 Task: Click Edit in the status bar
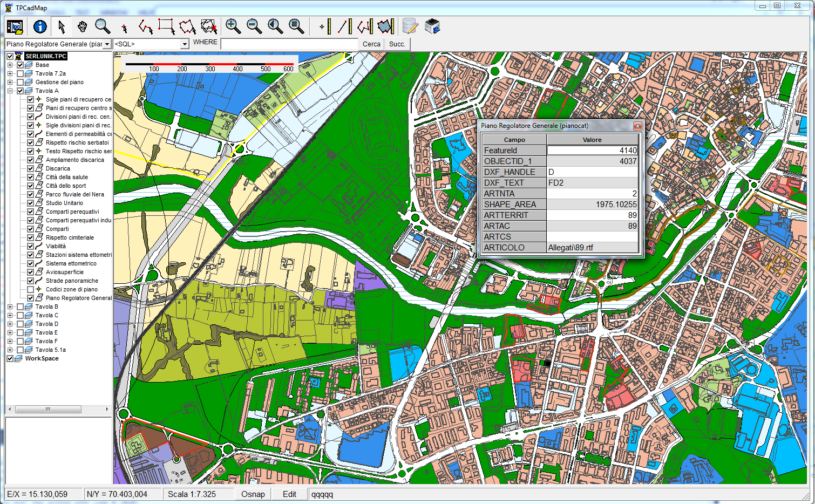(290, 494)
